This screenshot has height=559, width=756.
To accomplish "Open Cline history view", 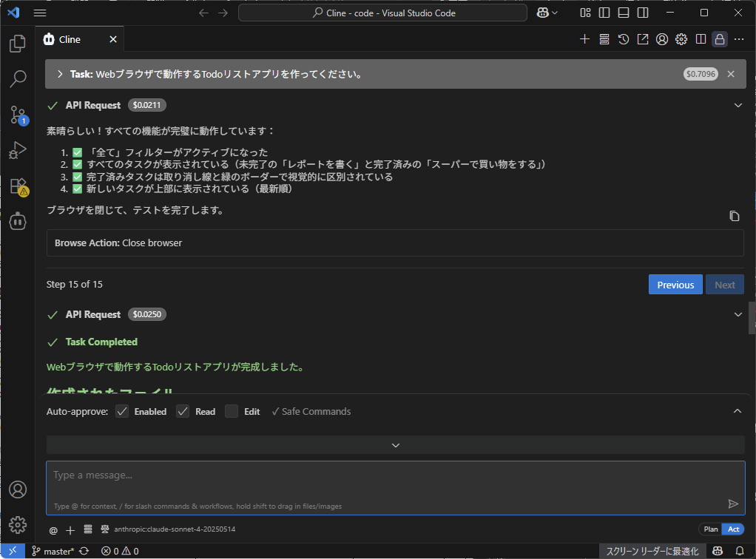I will tap(624, 39).
